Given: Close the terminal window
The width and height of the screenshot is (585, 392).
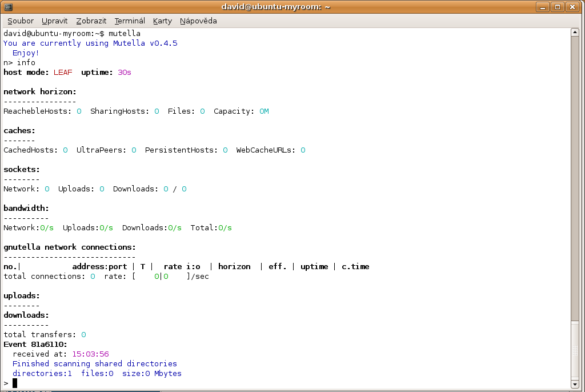Looking at the screenshot, I should tap(572, 7).
